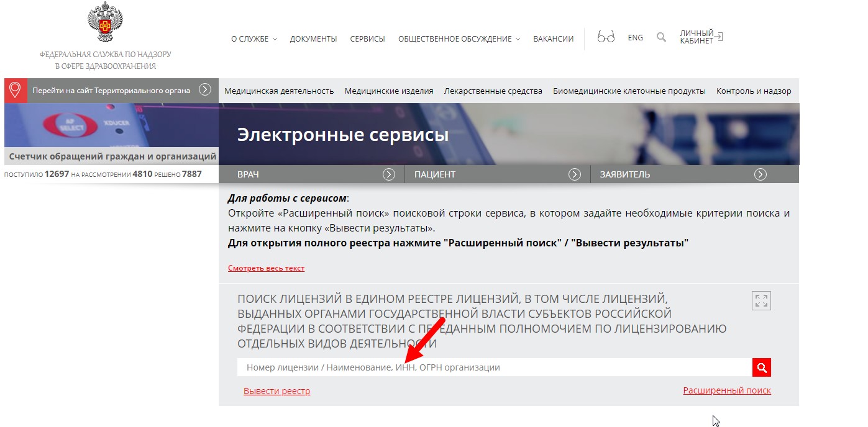Expand the ОБЩЕСТВЕННОЕ ОБСУЖДЕНИЕ dropdown
The height and width of the screenshot is (427, 868).
coord(458,38)
